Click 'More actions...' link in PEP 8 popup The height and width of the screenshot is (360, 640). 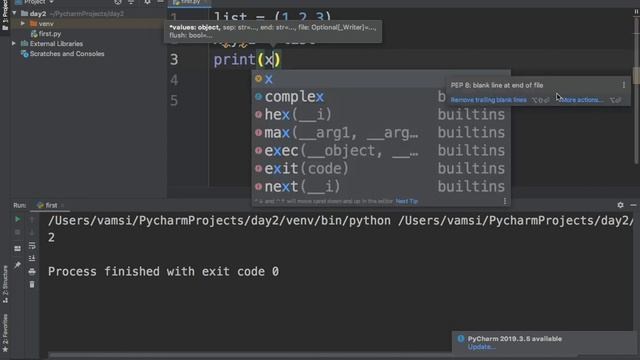581,100
